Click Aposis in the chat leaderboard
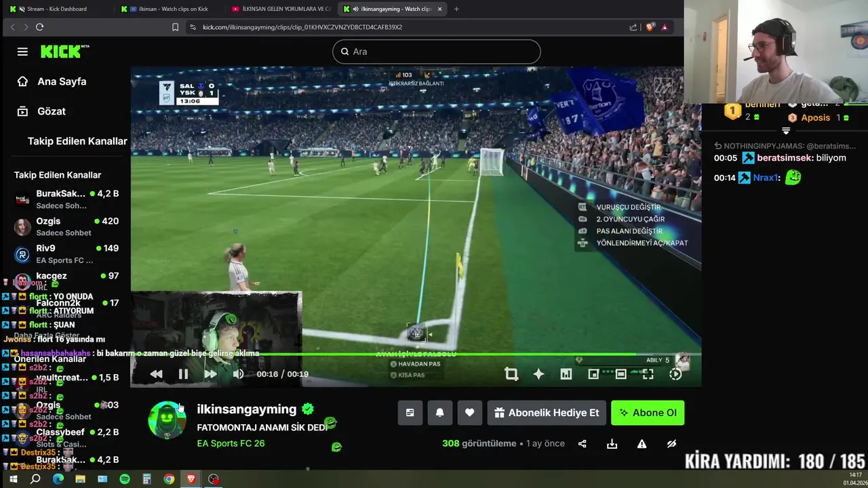Image resolution: width=868 pixels, height=488 pixels. (815, 117)
